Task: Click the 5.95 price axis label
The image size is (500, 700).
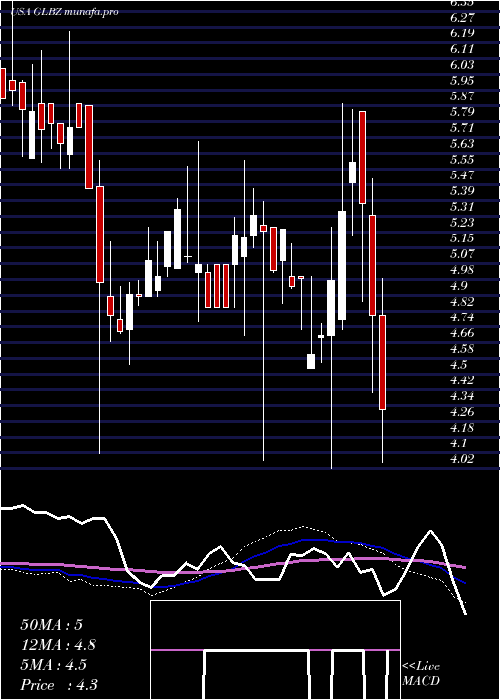Action: [462, 80]
